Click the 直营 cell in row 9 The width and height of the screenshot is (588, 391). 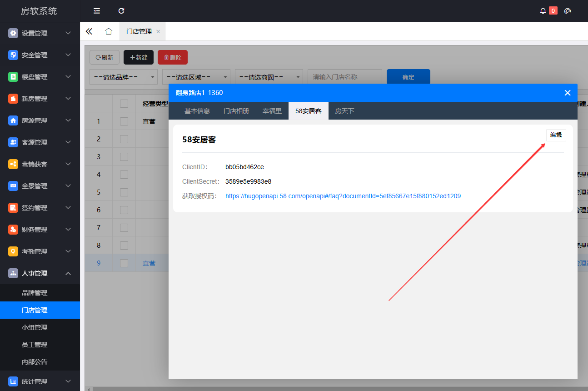click(149, 263)
